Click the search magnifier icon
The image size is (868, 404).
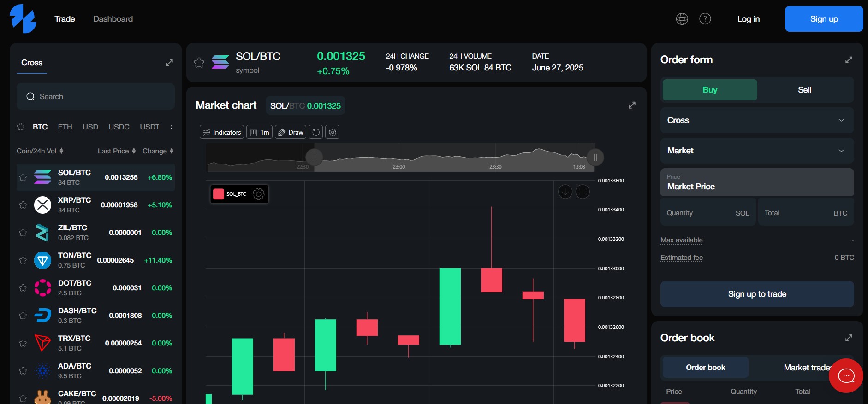(30, 96)
